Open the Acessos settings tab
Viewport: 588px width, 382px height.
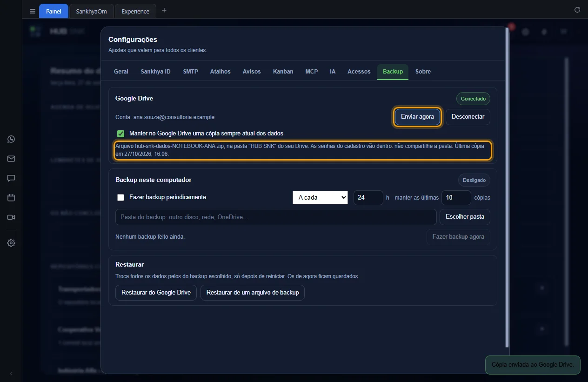click(x=359, y=72)
